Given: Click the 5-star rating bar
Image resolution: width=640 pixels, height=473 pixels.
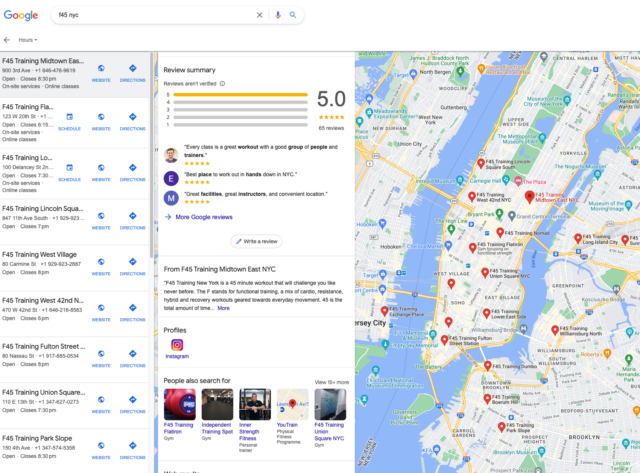Looking at the screenshot, I should point(236,94).
